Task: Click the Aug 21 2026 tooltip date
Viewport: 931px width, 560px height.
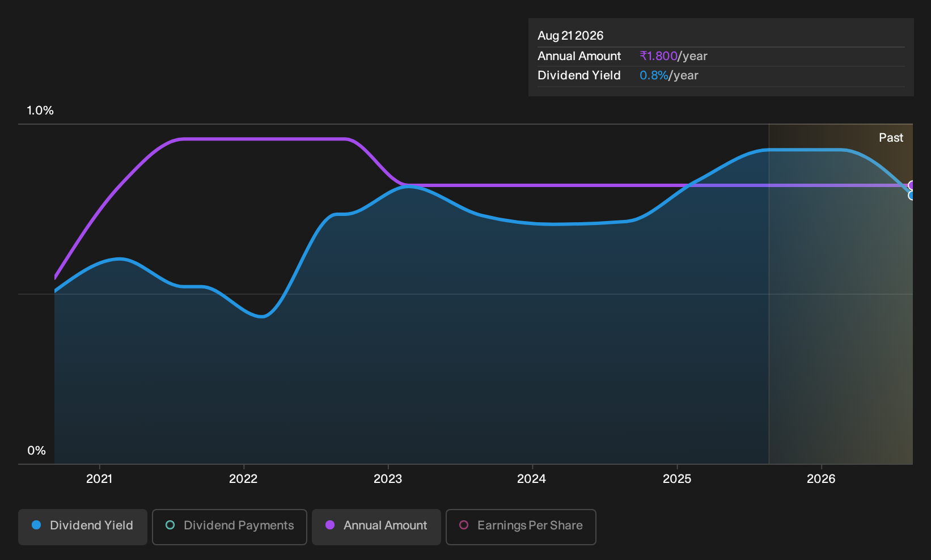Action: point(570,36)
